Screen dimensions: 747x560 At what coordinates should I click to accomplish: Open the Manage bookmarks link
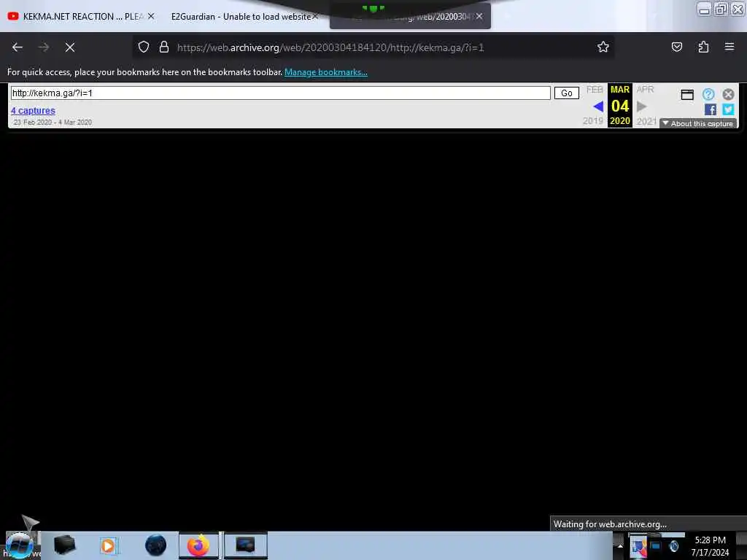coord(326,72)
